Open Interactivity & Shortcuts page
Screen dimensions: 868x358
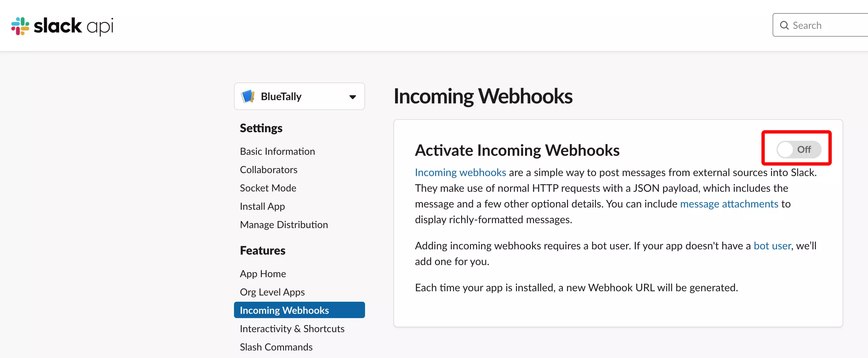pyautogui.click(x=292, y=328)
